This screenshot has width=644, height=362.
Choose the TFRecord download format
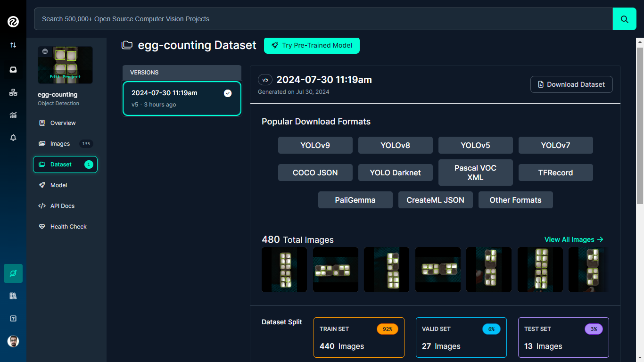coord(556,173)
